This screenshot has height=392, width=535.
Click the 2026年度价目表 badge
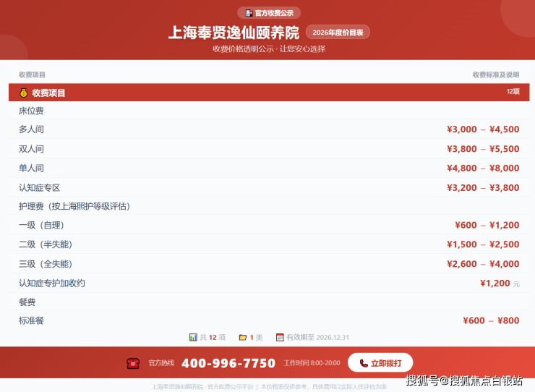pos(338,32)
